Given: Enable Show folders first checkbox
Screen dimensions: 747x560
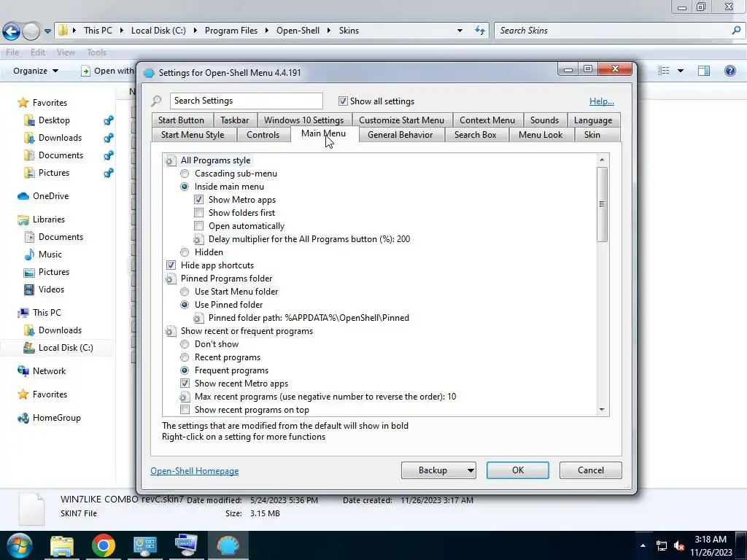Looking at the screenshot, I should click(198, 213).
